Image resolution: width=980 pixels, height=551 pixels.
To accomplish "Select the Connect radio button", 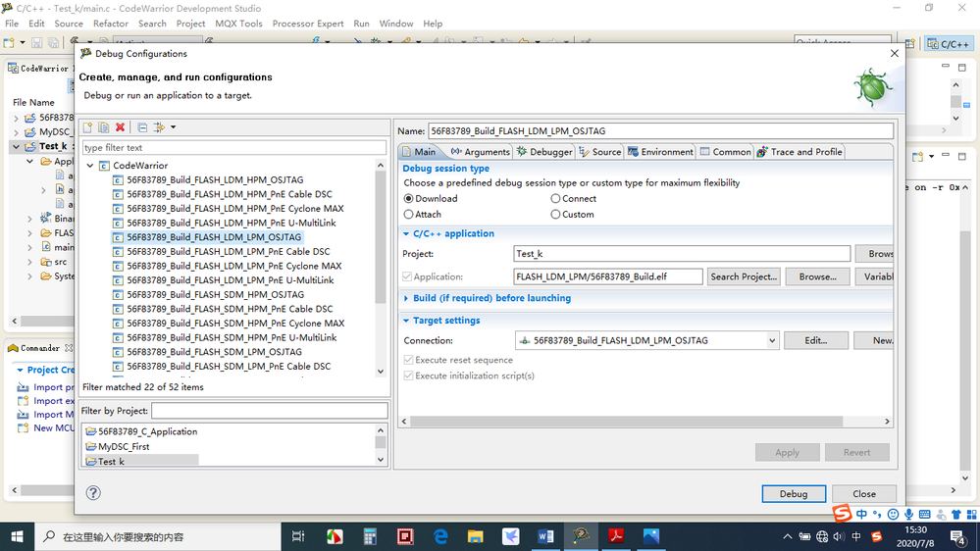I will [x=555, y=199].
